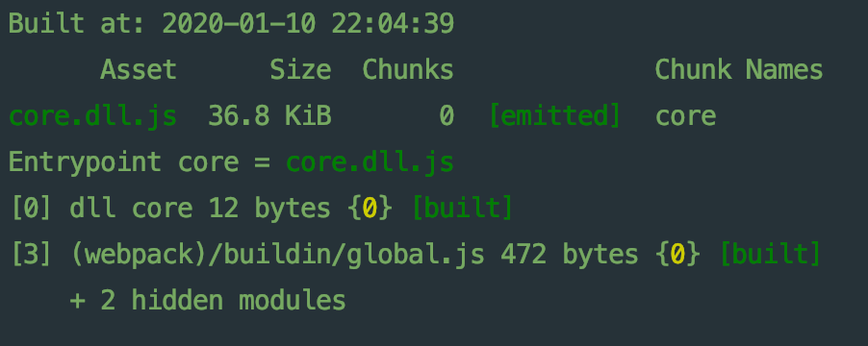Click (webpack)/buildin/global.js path
The height and width of the screenshot is (346, 868).
point(277,255)
